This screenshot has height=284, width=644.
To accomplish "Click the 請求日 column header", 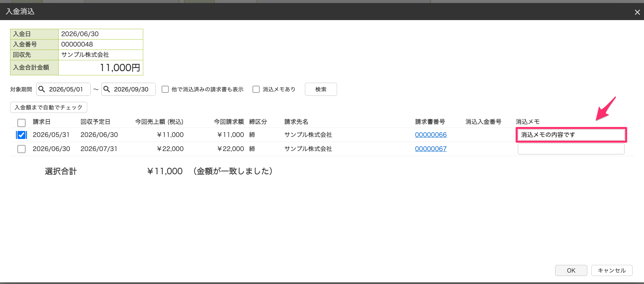I will click(42, 122).
